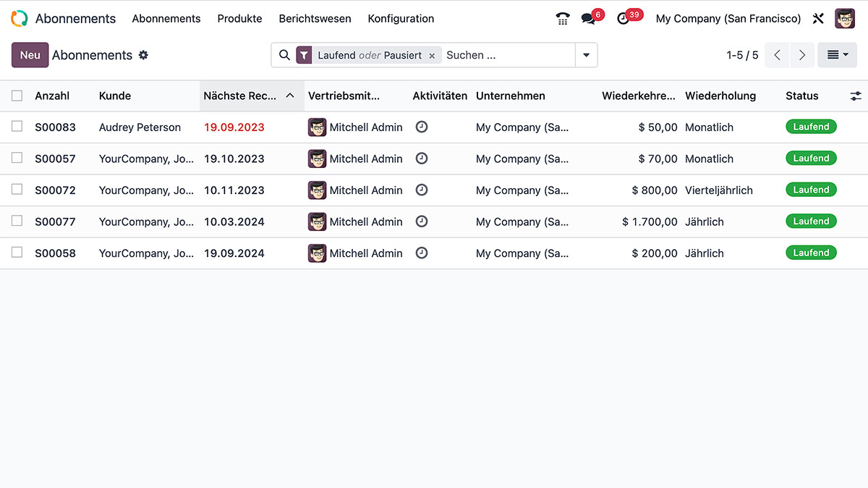Click the developer tools wrench icon
Image resolution: width=868 pixels, height=488 pixels.
818,18
